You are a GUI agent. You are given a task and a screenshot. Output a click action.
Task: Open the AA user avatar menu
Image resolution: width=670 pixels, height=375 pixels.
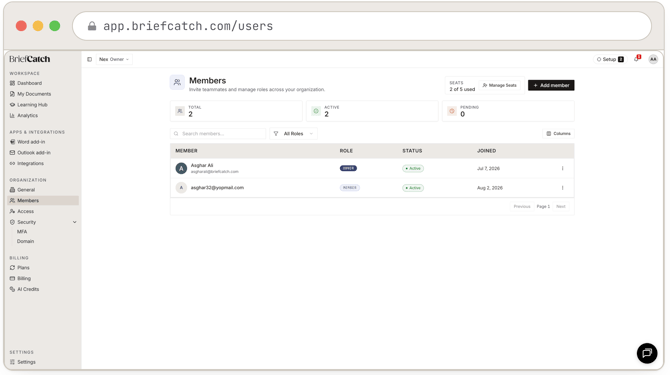point(653,59)
